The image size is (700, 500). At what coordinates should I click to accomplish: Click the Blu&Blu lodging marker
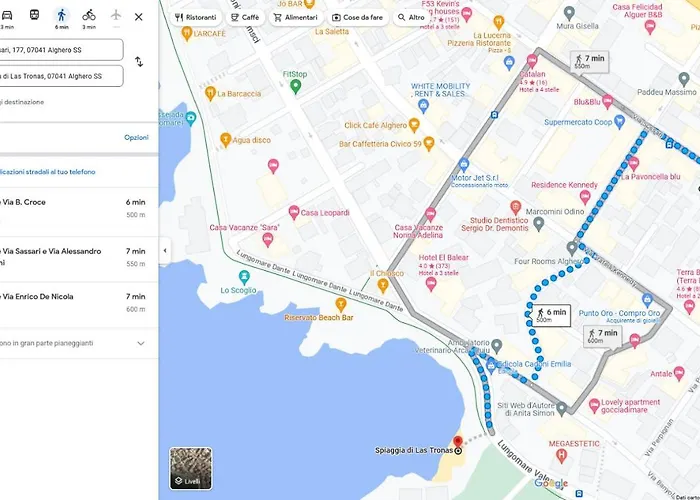click(607, 101)
